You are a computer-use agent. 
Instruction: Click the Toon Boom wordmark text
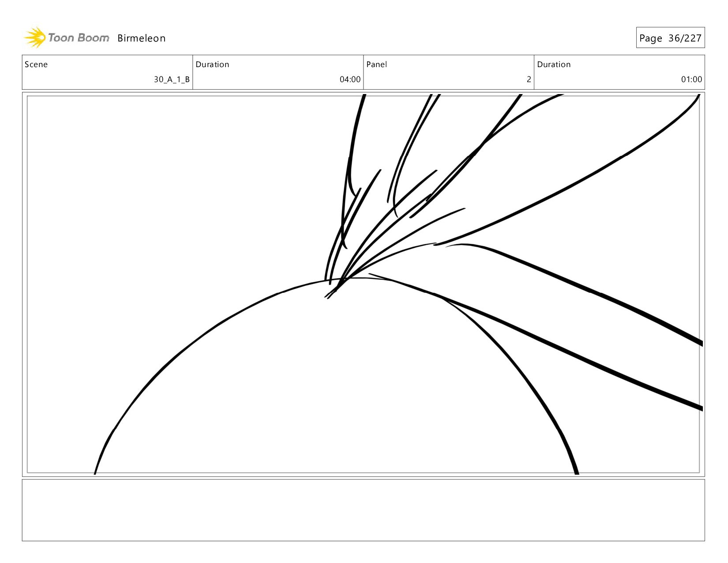coord(79,38)
